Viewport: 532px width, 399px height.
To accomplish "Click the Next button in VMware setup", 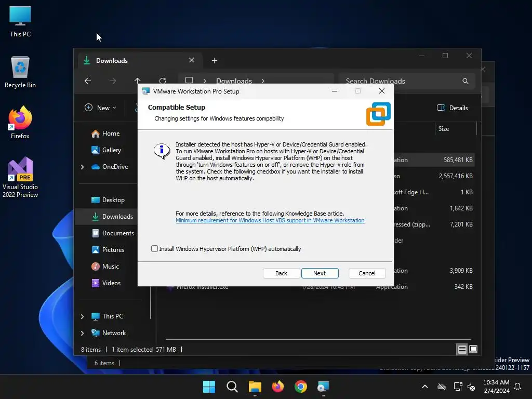I will click(x=320, y=273).
